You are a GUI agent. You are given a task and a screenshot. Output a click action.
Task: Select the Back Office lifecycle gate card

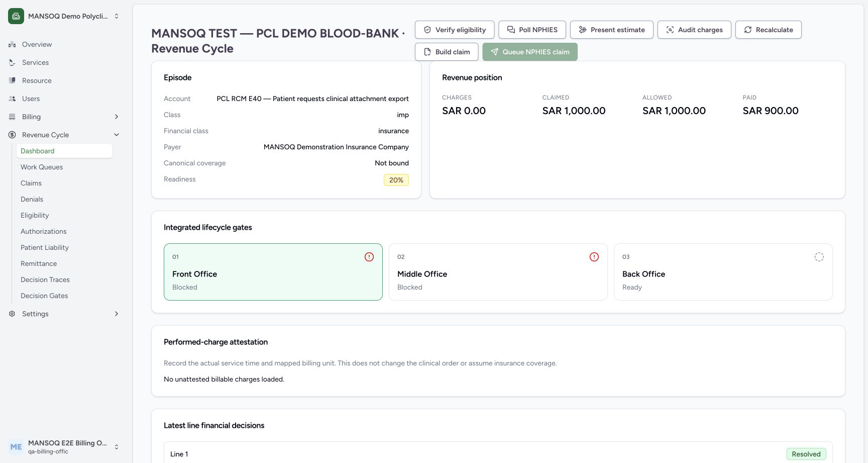[723, 272]
